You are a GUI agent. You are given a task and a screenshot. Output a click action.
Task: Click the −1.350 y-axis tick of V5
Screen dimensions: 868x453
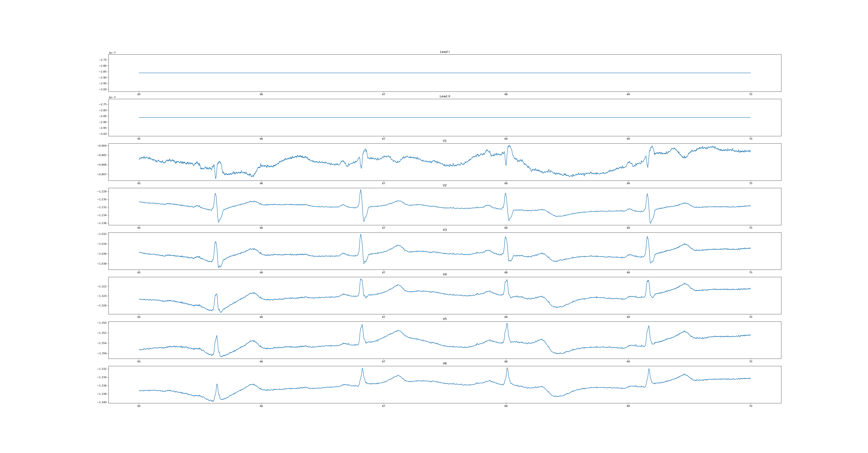pos(102,323)
